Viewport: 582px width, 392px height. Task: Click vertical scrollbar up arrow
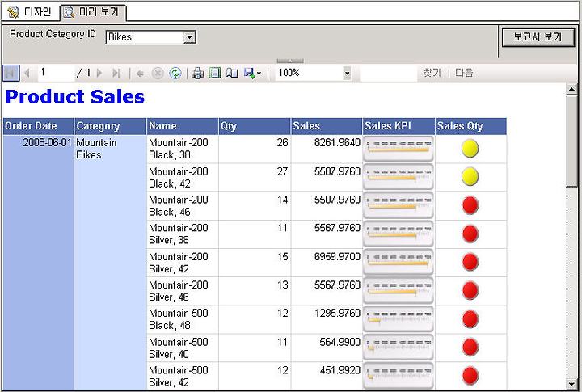click(x=571, y=89)
